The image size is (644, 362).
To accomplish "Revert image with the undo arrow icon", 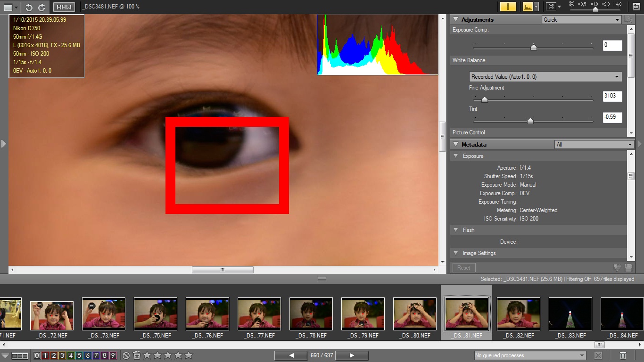I will click(x=636, y=7).
